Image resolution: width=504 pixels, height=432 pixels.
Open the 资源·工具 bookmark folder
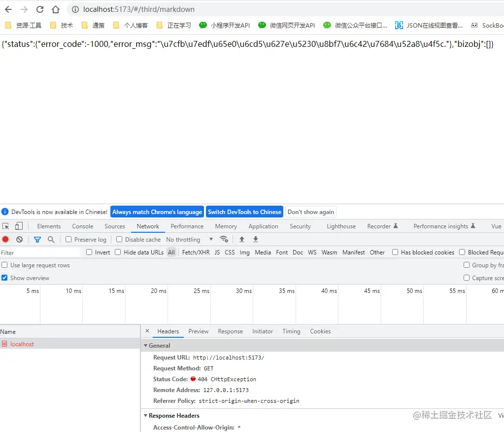[24, 26]
